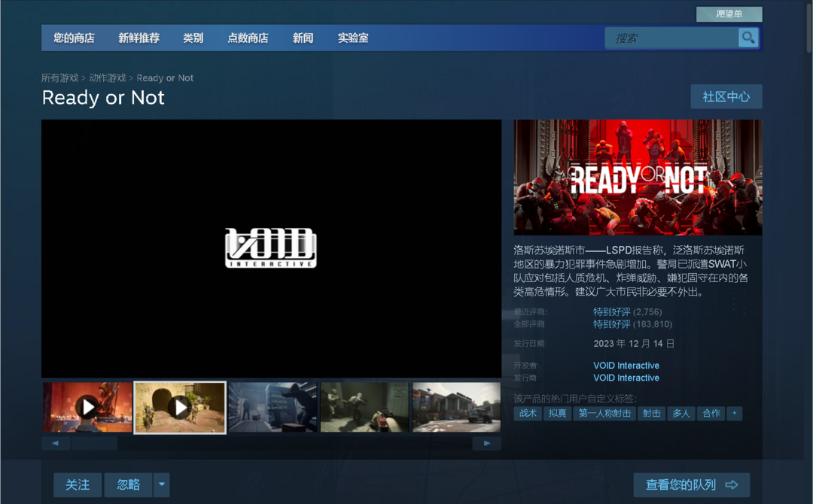Select the 射击 tag

[651, 413]
